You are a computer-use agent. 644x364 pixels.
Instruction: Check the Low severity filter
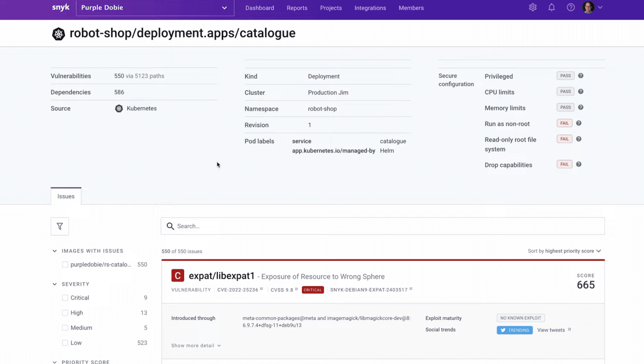[x=65, y=343]
